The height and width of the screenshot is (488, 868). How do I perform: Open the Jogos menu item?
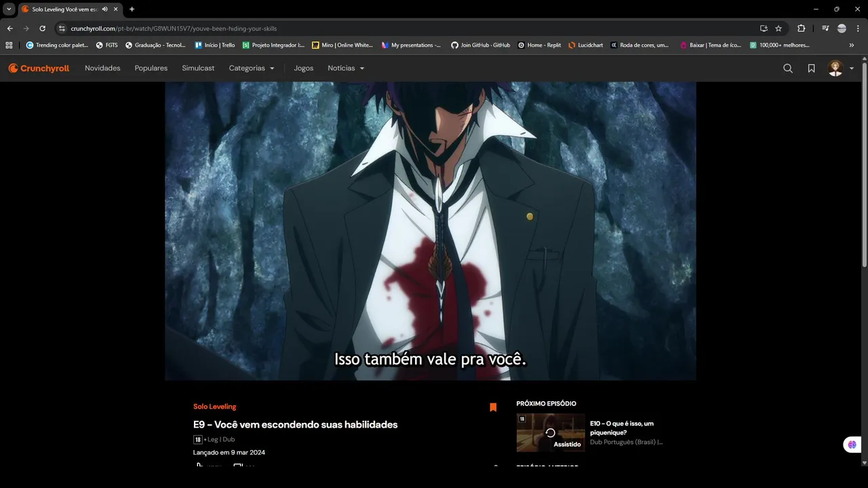(304, 68)
